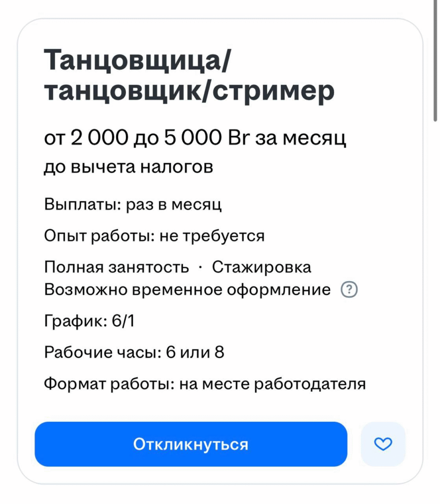The image size is (440, 504).
Task: Click the Br currency symbol in the salary
Action: 240,139
